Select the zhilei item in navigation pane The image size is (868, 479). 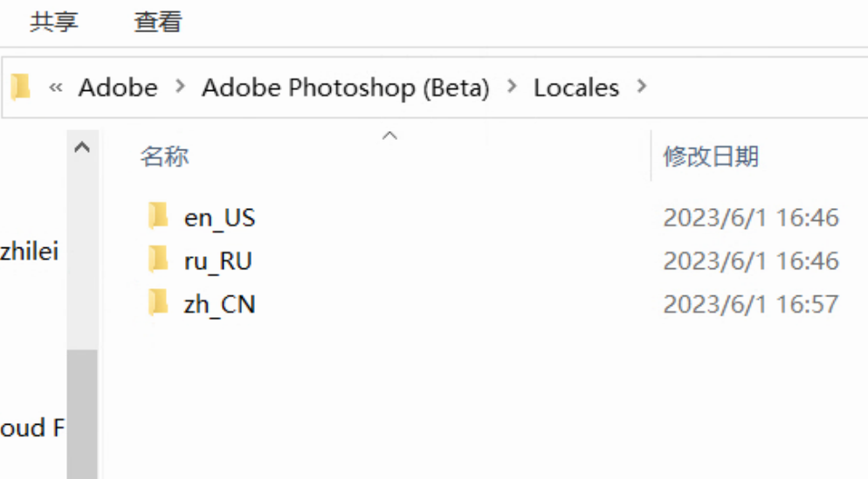point(30,251)
